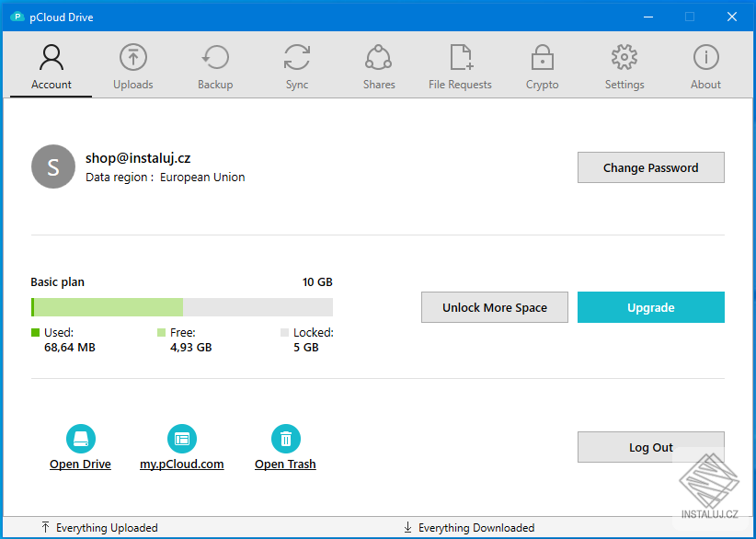Image resolution: width=756 pixels, height=539 pixels.
Task: Click the upload arrow status icon
Action: tap(45, 527)
